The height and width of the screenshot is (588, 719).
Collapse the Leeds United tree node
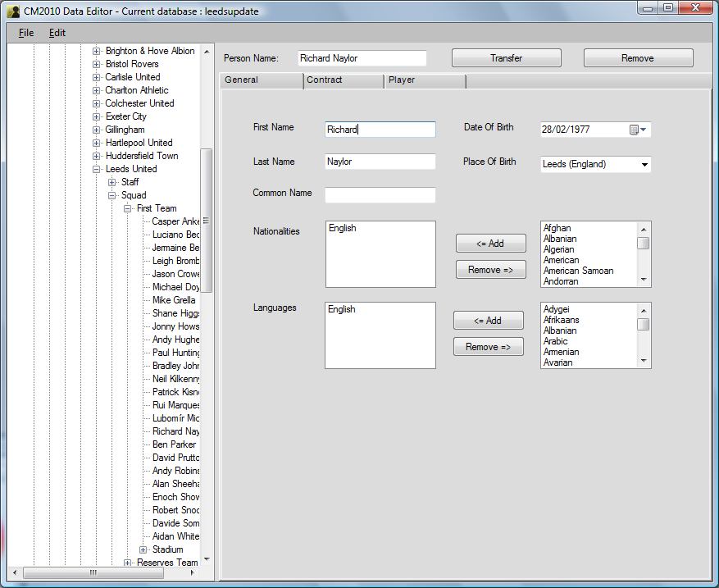[x=97, y=169]
